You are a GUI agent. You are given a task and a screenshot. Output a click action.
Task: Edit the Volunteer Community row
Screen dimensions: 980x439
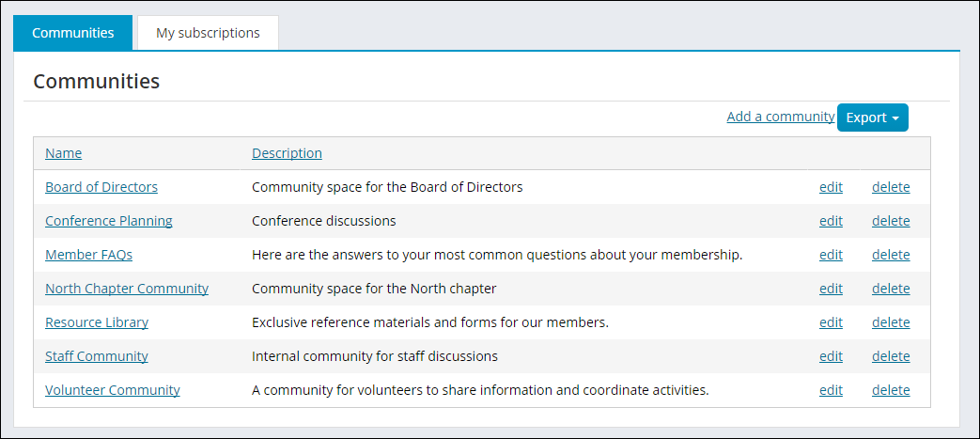[x=831, y=389]
